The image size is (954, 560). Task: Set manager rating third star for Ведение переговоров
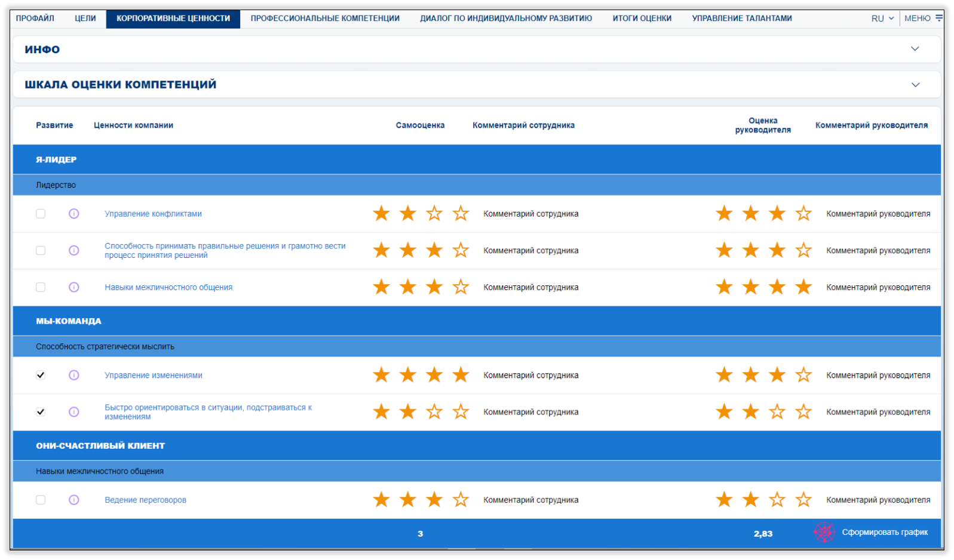coord(777,499)
